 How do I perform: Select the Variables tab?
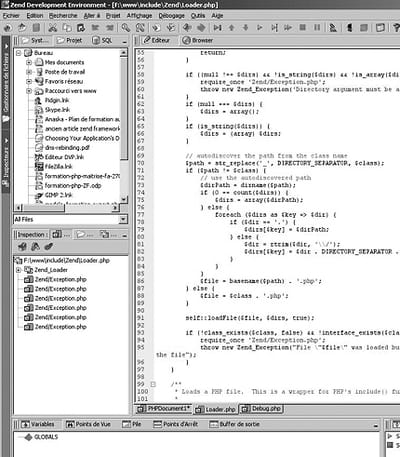(38, 424)
